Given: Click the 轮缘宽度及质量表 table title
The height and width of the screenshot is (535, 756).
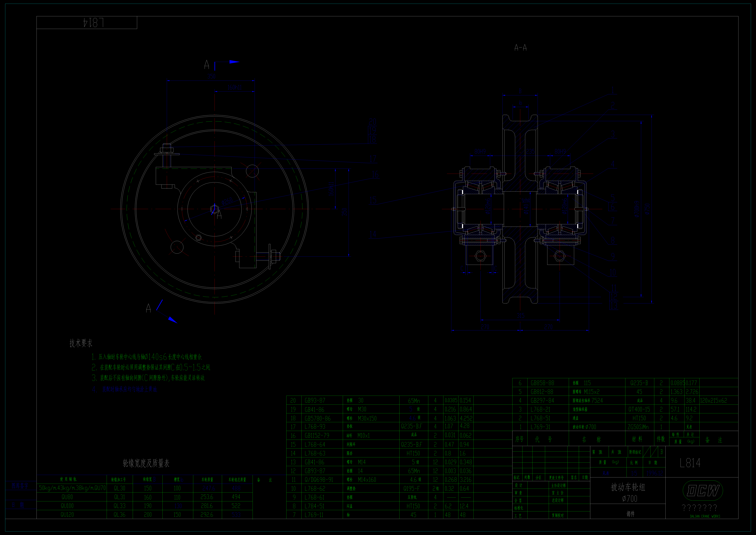Looking at the screenshot, I should (x=146, y=463).
